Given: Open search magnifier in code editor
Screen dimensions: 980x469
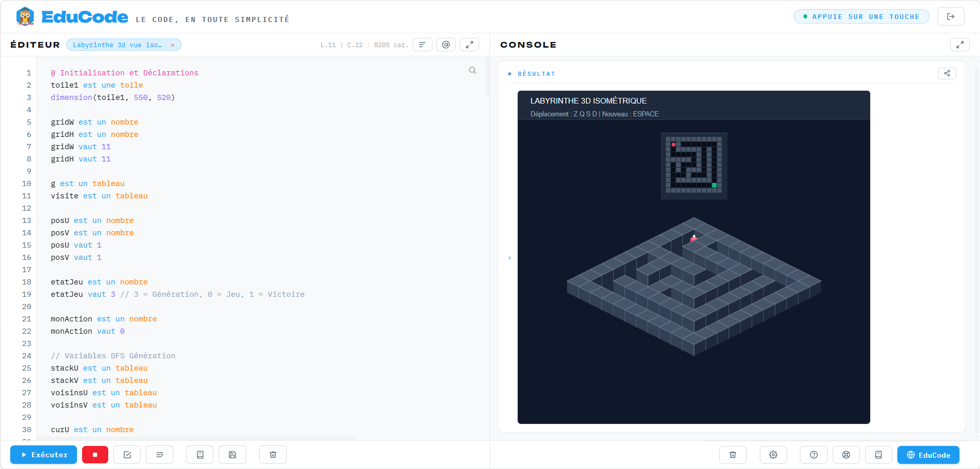Looking at the screenshot, I should click(x=473, y=70).
